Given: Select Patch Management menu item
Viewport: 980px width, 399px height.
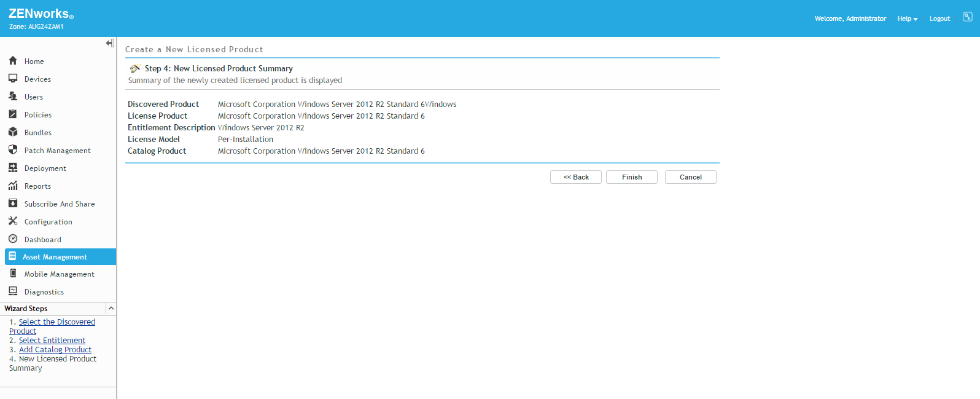Looking at the screenshot, I should (58, 151).
